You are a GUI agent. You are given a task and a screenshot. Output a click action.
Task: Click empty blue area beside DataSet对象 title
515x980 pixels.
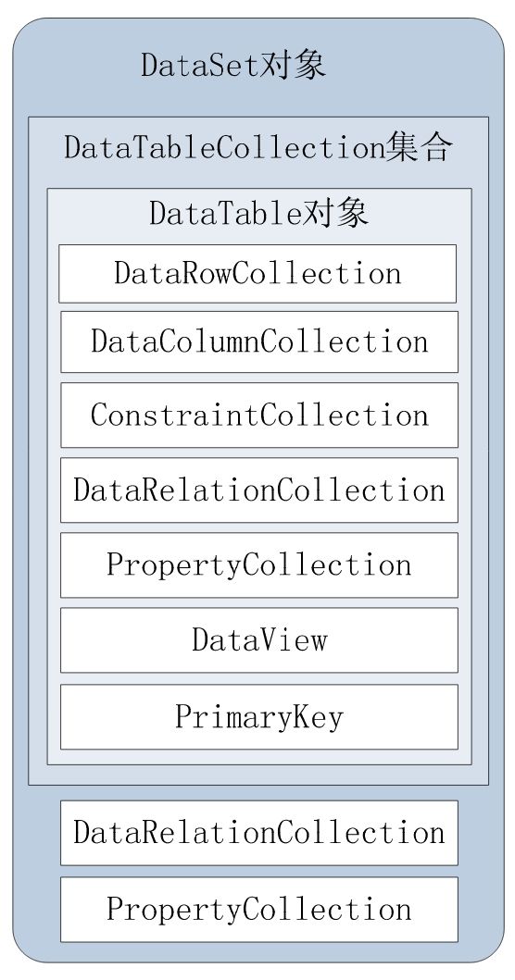413,66
